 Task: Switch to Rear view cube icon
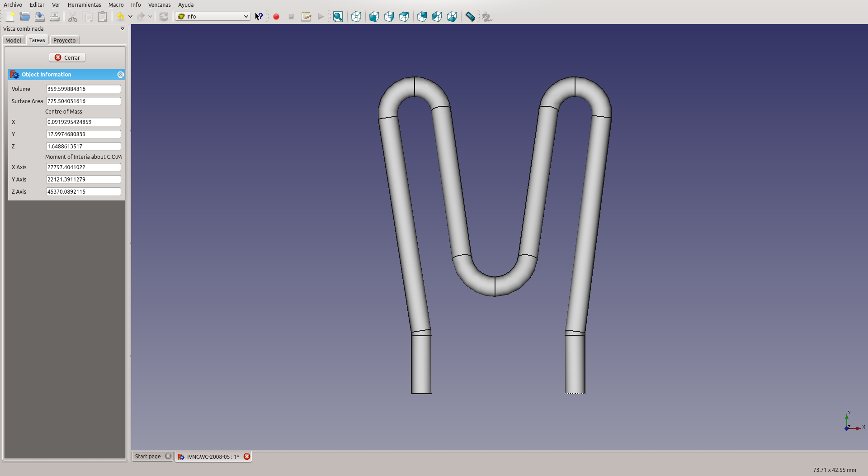tap(422, 17)
